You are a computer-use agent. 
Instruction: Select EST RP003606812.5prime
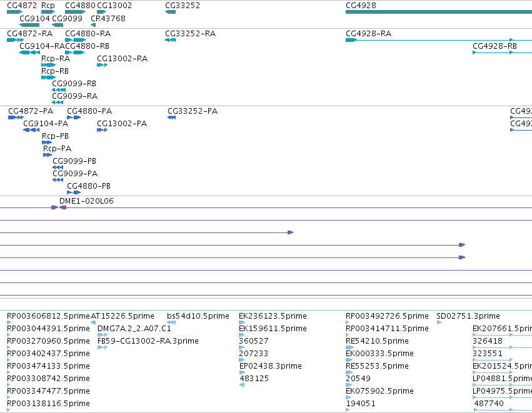[x=49, y=316]
